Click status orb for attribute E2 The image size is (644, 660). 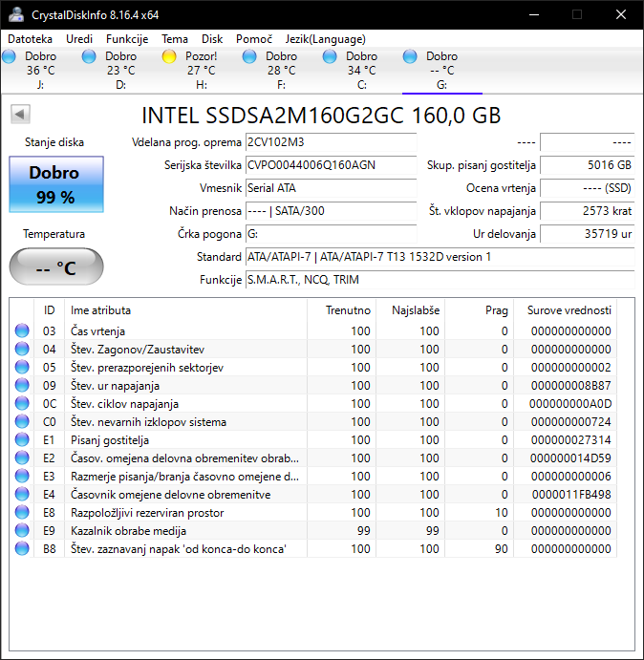coord(22,458)
